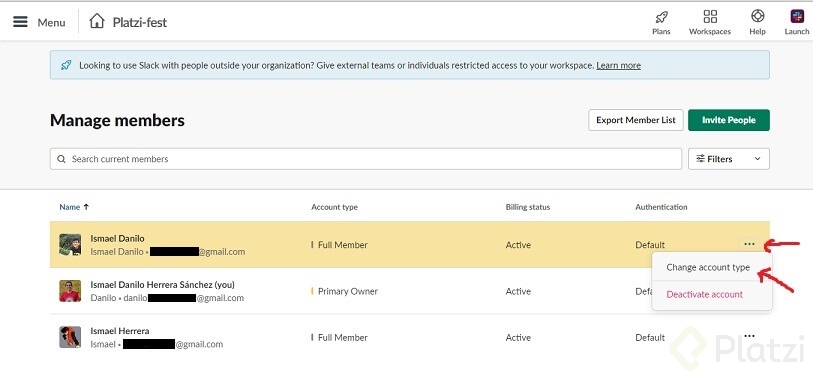Click Active status in Primary Owner row
The width and height of the screenshot is (813, 375).
click(x=518, y=291)
